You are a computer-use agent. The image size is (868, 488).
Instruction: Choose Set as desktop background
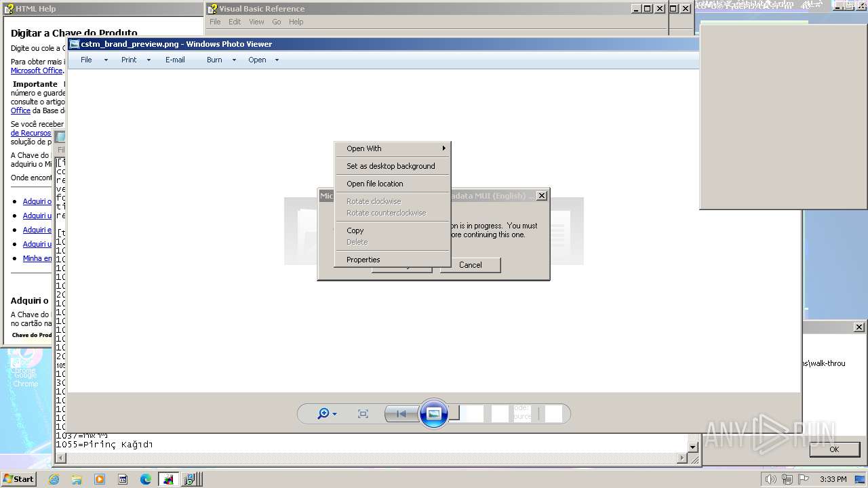coord(393,166)
